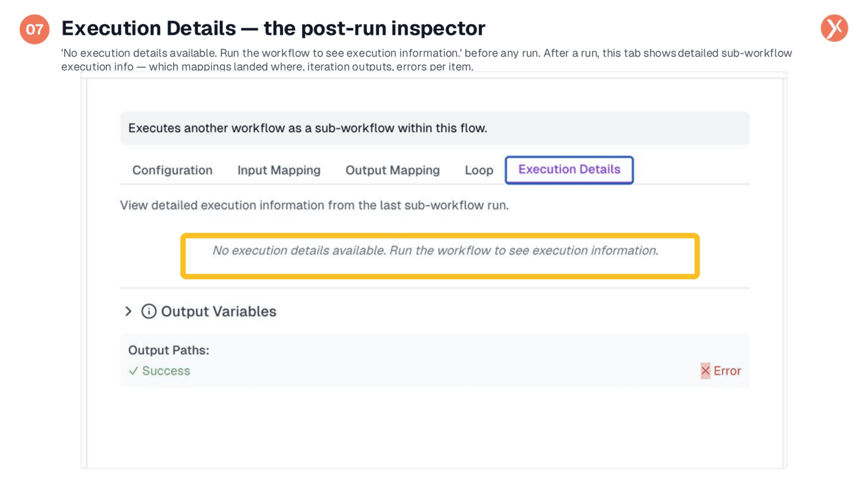Select the Error output path label
Image resolution: width=868 pixels, height=488 pixels.
pyautogui.click(x=727, y=371)
